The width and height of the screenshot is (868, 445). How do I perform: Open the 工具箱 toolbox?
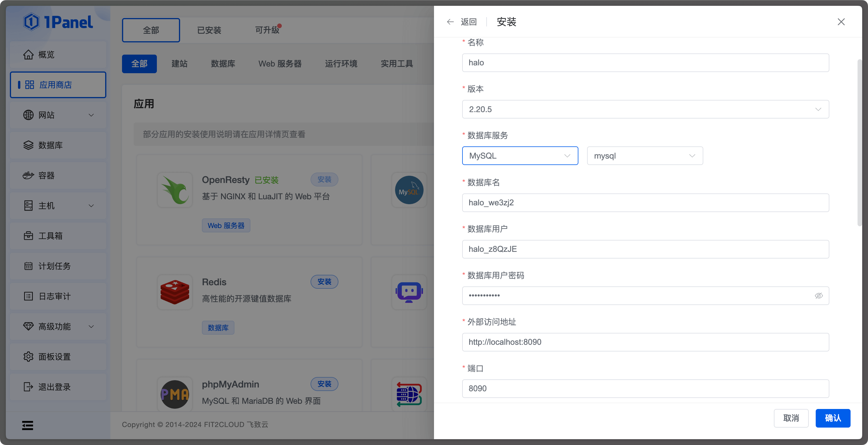(50, 236)
